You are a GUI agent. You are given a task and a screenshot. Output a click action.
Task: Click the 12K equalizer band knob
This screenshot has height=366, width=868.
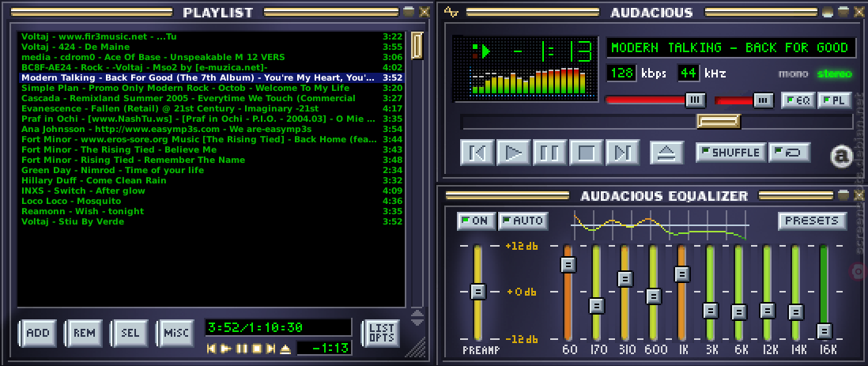(x=768, y=310)
